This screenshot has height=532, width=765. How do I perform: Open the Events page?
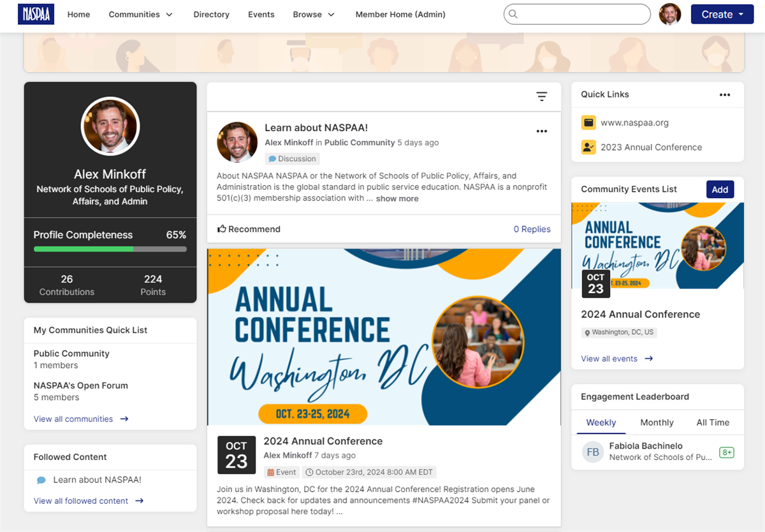point(261,14)
